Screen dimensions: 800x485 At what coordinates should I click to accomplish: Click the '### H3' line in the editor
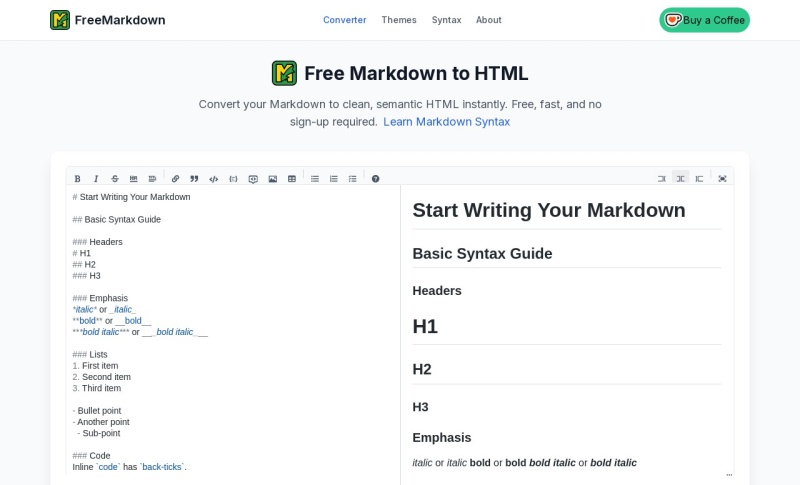coord(87,275)
